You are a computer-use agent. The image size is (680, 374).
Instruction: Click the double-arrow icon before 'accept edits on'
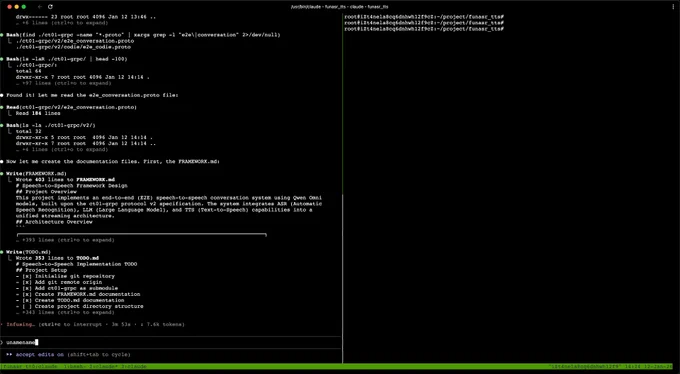click(10, 355)
